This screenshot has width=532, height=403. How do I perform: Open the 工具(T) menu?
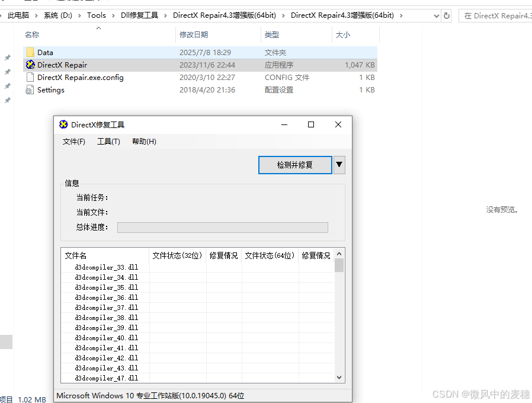pyautogui.click(x=108, y=141)
